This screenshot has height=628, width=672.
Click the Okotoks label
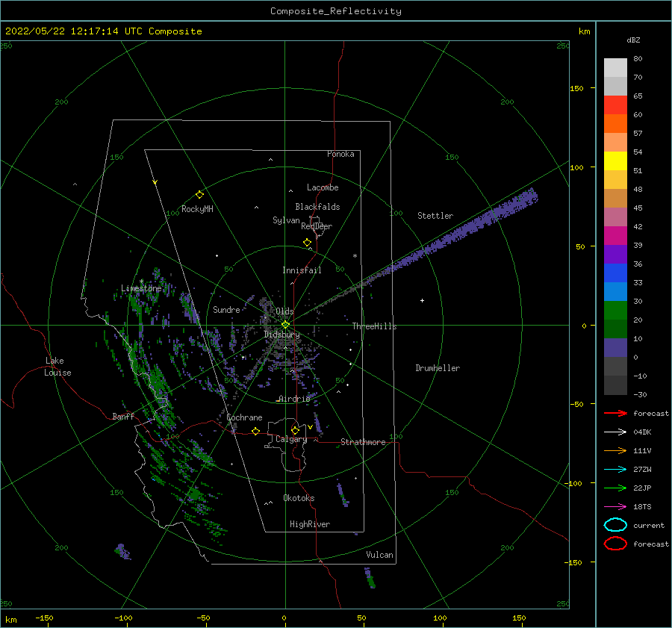pos(299,498)
